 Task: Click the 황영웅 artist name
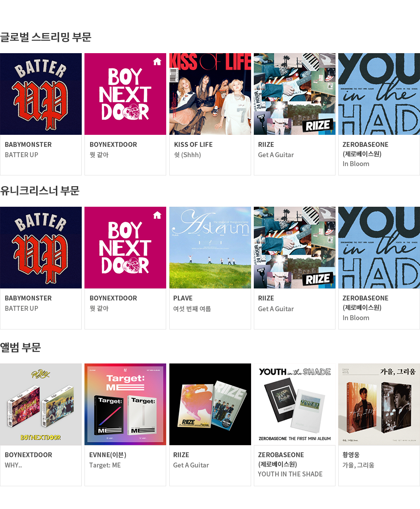point(351,455)
